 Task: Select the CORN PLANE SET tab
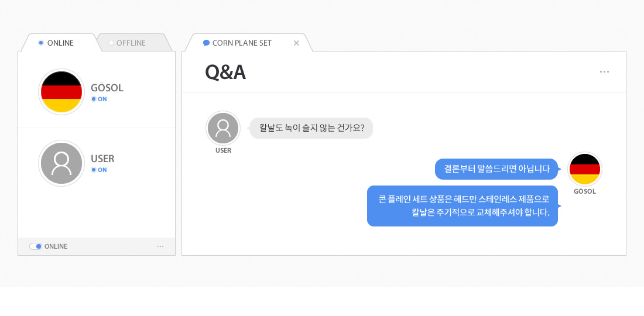point(242,43)
